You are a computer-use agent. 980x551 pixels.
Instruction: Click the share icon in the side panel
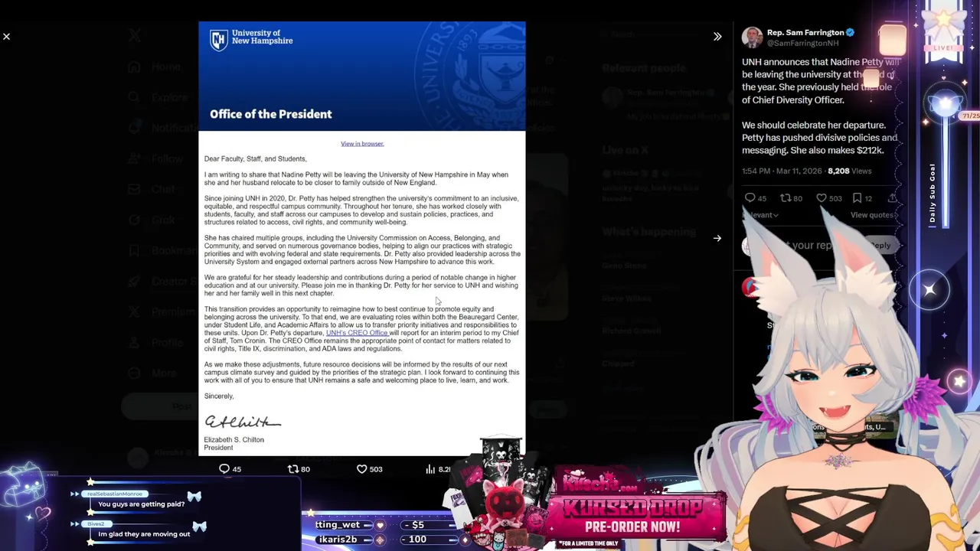click(891, 198)
